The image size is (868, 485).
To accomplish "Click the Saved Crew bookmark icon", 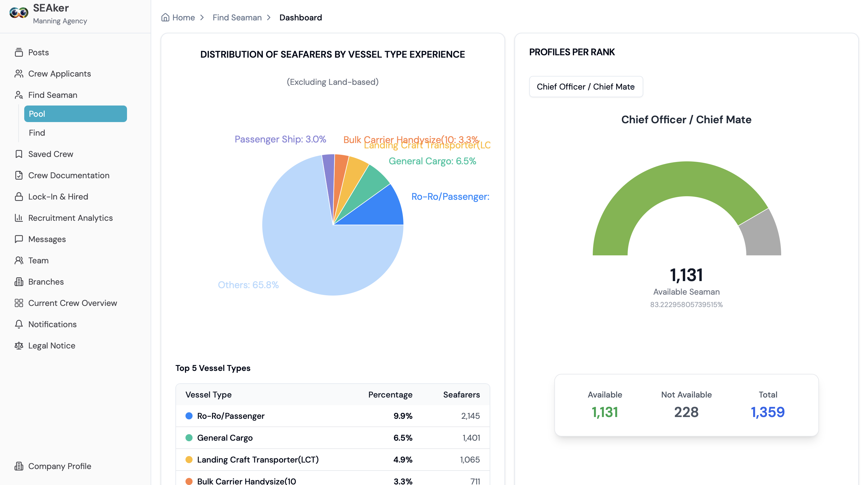I will pyautogui.click(x=19, y=154).
